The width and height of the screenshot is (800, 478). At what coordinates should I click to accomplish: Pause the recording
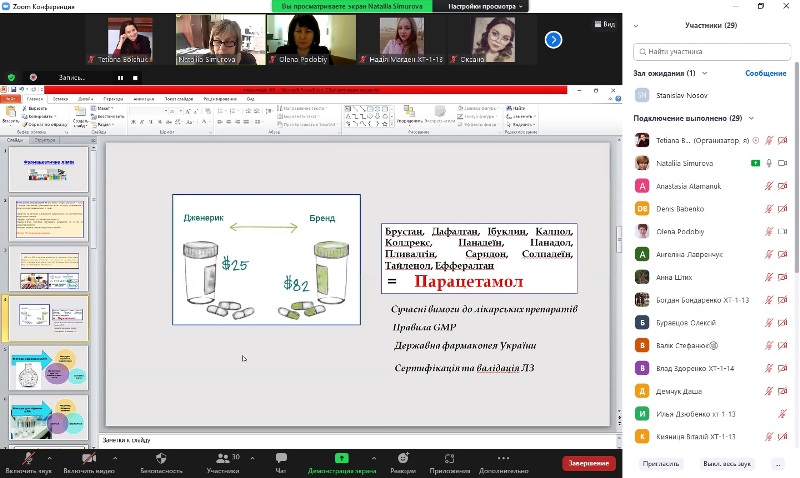click(x=120, y=77)
